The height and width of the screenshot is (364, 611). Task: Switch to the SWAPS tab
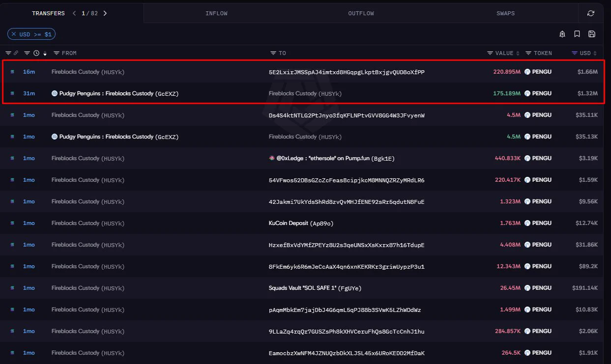tap(505, 13)
